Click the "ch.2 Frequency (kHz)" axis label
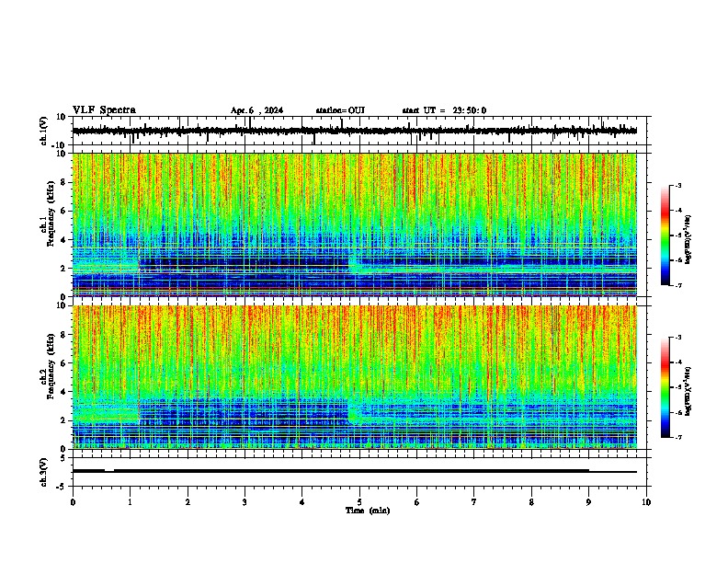 [48, 366]
